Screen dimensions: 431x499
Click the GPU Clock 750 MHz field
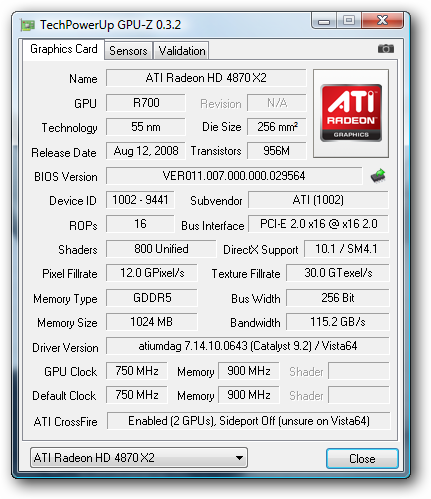[137, 371]
